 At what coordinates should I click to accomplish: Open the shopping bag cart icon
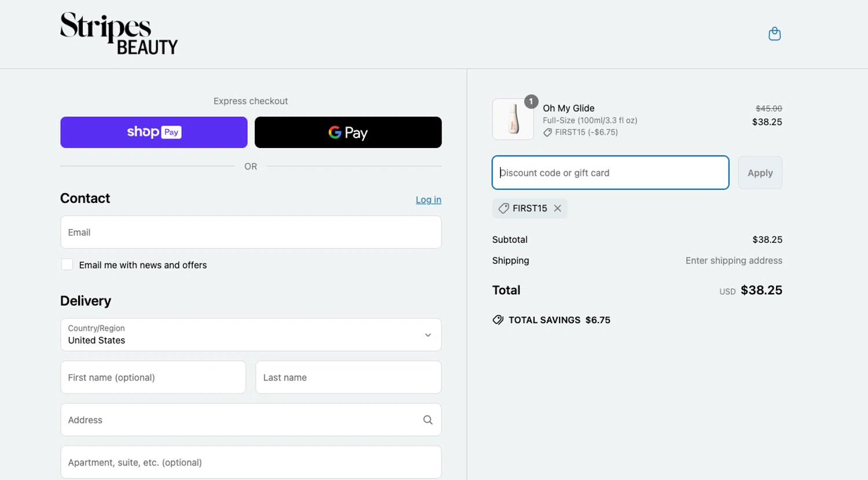774,34
